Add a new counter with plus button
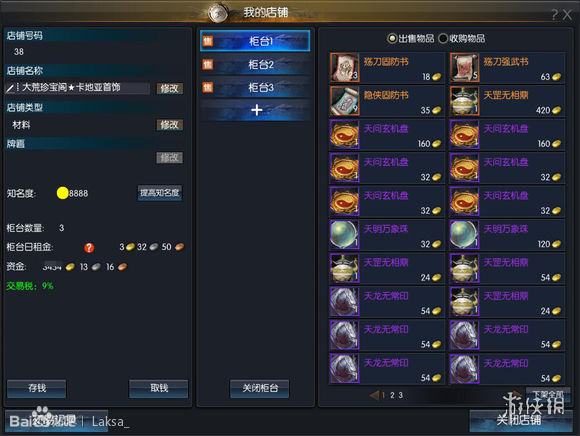The image size is (580, 436). [x=255, y=110]
